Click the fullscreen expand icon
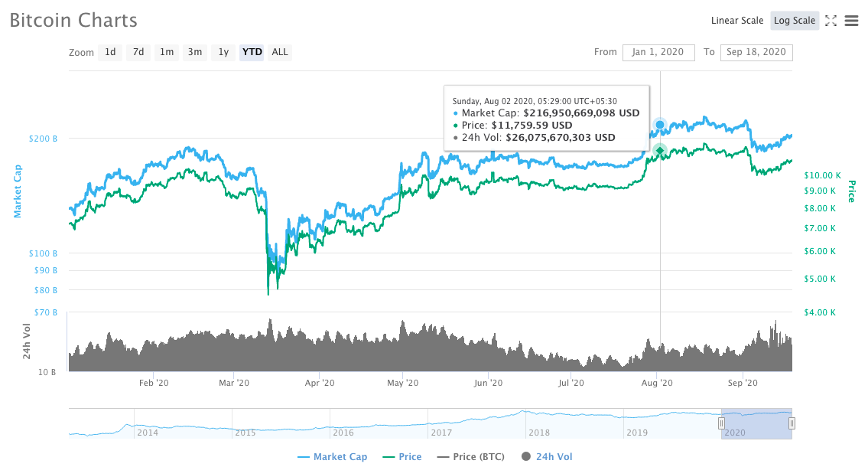This screenshot has width=868, height=467. pyautogui.click(x=832, y=21)
